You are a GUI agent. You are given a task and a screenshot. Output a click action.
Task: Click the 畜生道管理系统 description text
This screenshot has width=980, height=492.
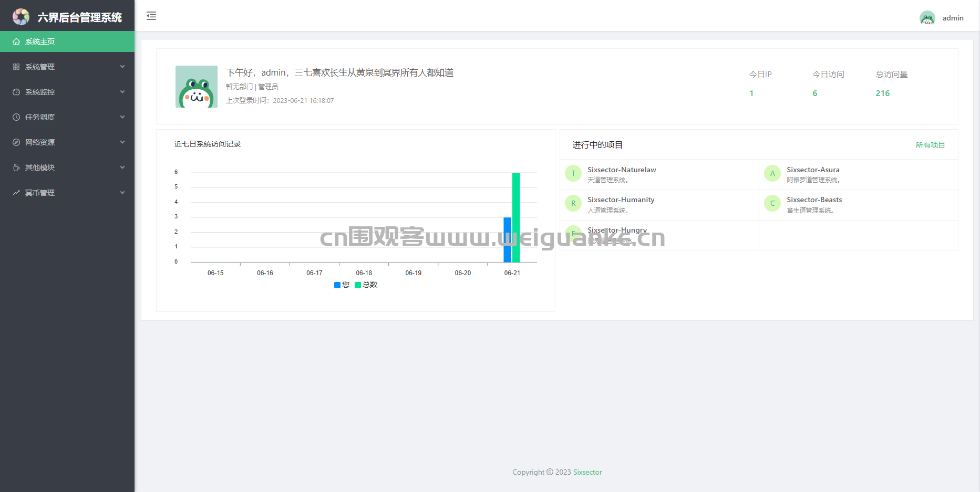click(810, 211)
